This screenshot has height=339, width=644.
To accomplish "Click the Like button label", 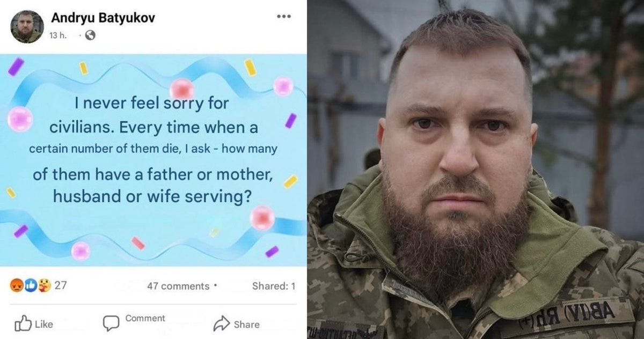I will 44,324.
